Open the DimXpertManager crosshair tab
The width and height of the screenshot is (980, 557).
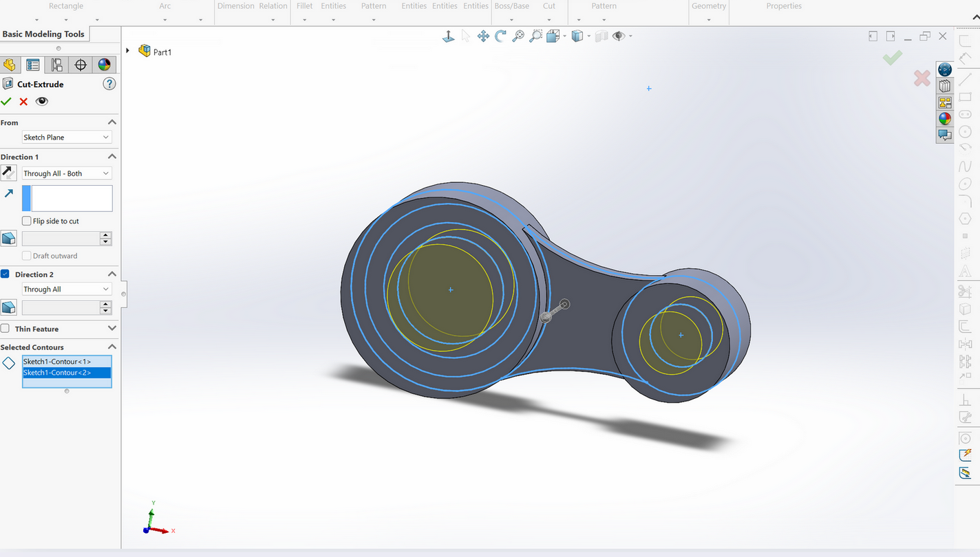(x=81, y=65)
